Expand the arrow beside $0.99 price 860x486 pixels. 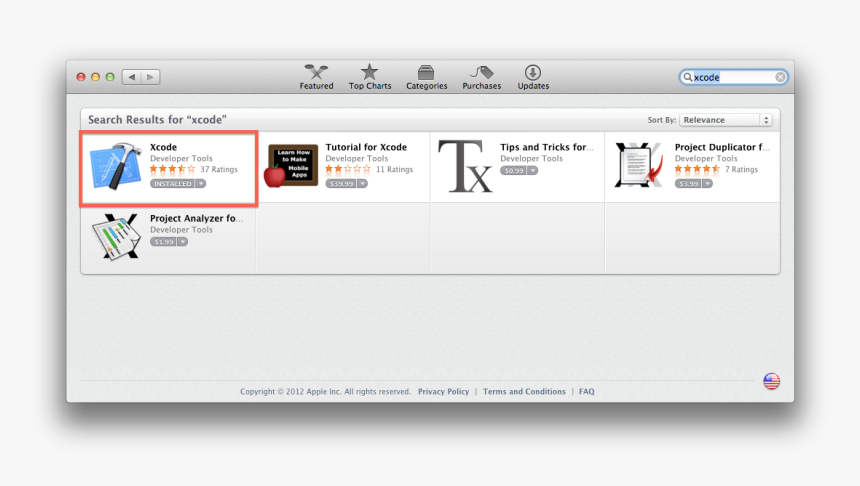533,171
